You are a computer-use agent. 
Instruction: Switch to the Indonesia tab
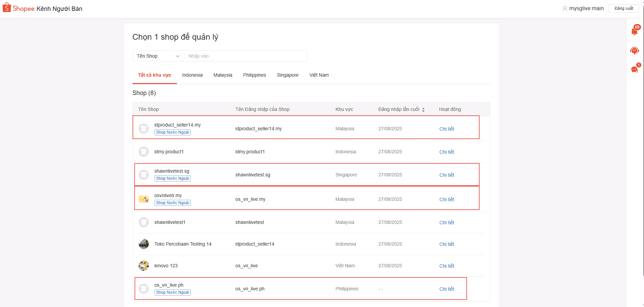tap(192, 75)
